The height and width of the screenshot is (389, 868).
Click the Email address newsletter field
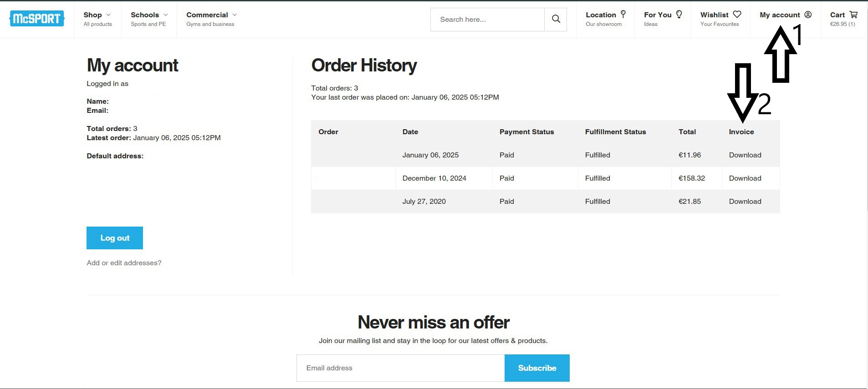pyautogui.click(x=400, y=368)
